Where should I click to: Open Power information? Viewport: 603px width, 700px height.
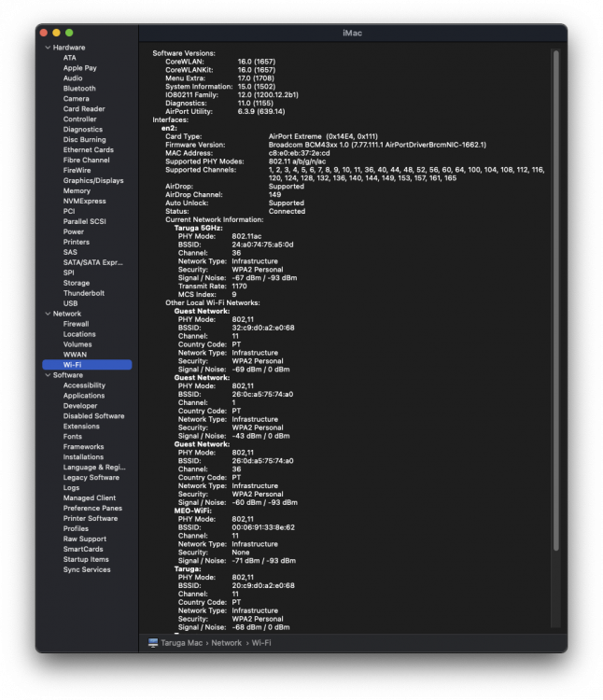74,232
